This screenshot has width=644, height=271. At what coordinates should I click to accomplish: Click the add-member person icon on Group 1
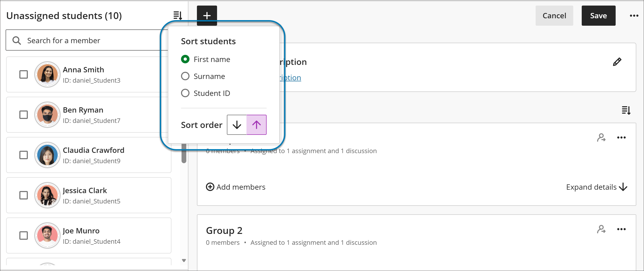(x=601, y=137)
